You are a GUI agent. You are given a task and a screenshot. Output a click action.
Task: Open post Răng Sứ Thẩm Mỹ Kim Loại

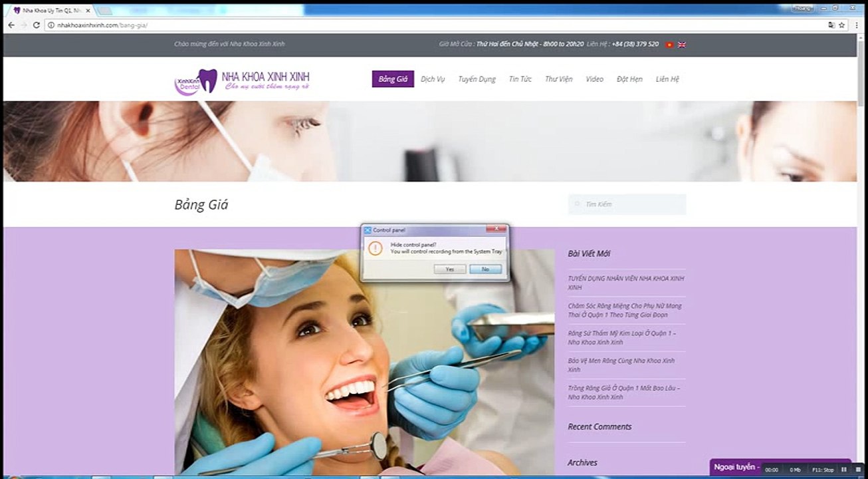pos(622,337)
